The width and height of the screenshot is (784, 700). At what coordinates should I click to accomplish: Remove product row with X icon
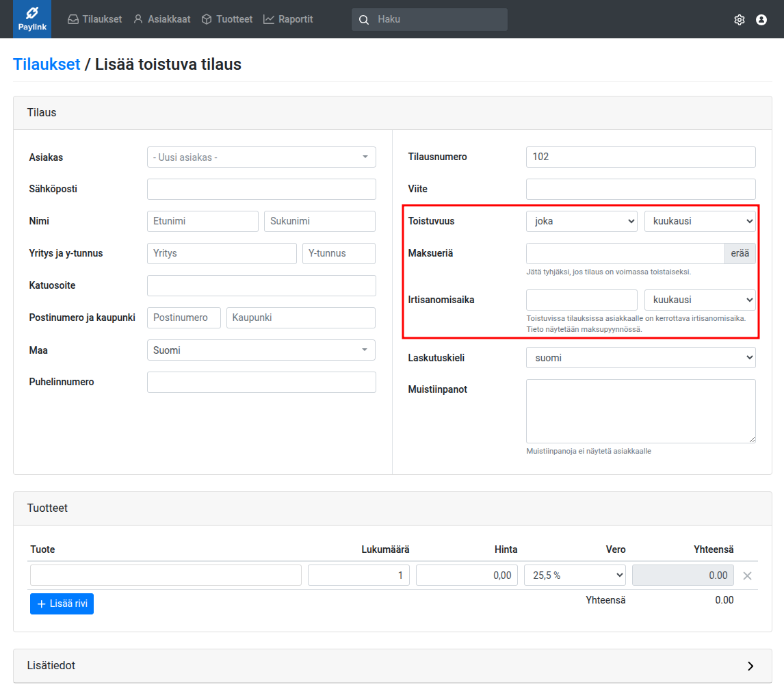(x=747, y=575)
